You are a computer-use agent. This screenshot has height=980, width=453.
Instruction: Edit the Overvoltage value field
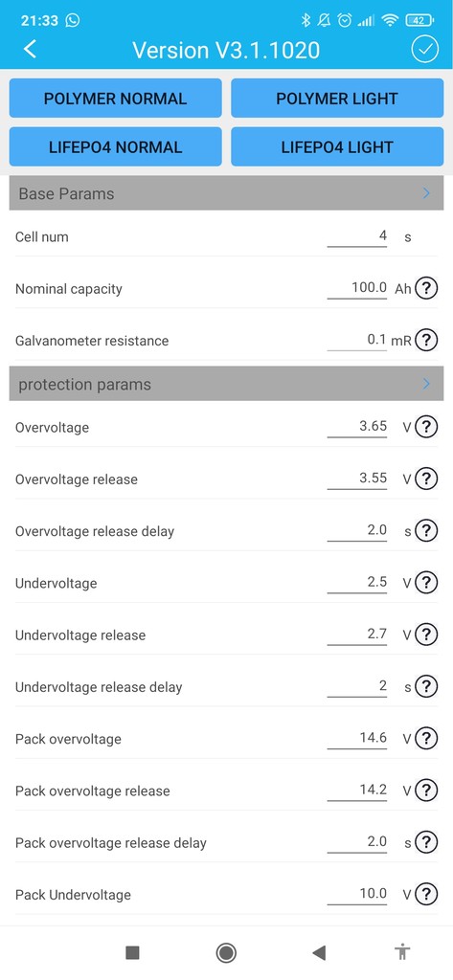click(x=356, y=427)
